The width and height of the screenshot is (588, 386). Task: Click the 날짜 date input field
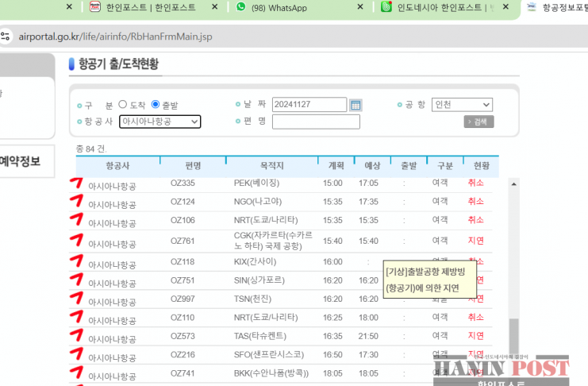click(x=309, y=105)
